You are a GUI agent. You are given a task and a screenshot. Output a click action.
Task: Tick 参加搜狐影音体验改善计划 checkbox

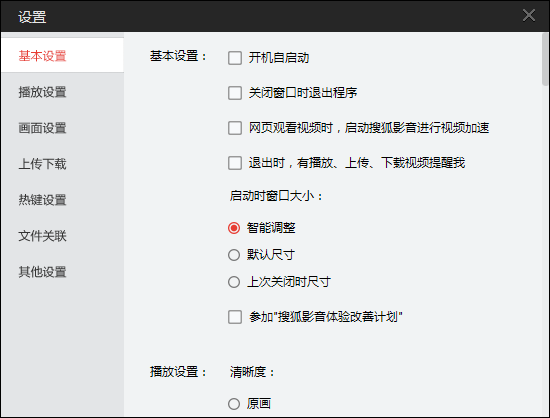pos(235,317)
